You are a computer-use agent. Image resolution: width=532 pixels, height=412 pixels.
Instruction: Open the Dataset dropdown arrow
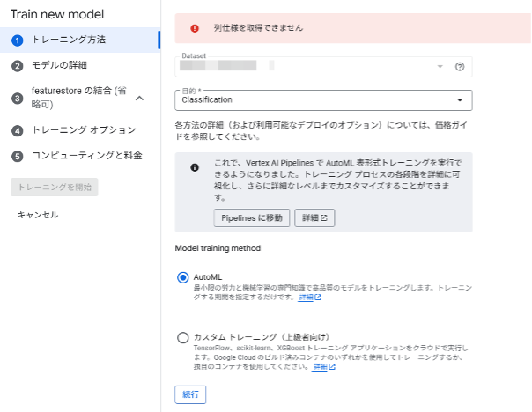[x=440, y=67]
